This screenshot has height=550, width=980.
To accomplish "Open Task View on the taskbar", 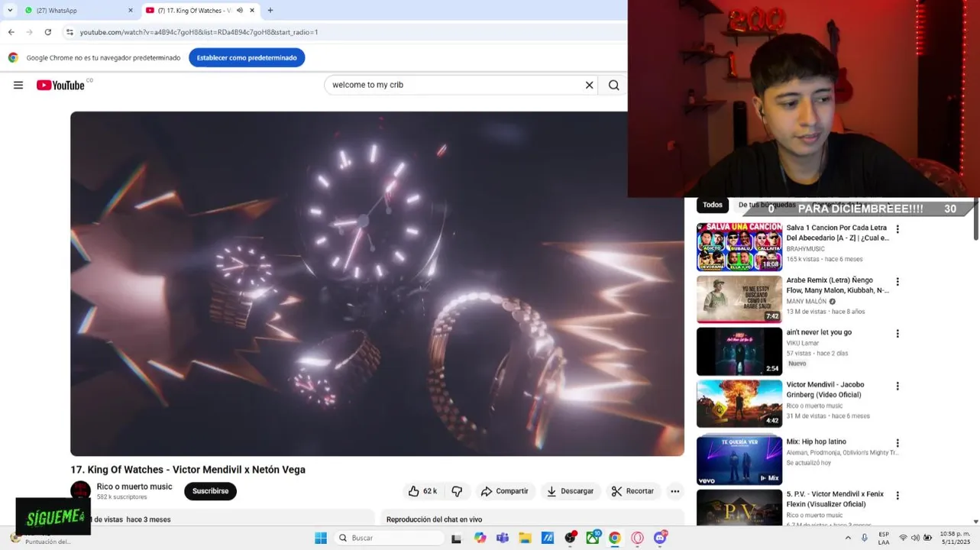I will [x=456, y=538].
